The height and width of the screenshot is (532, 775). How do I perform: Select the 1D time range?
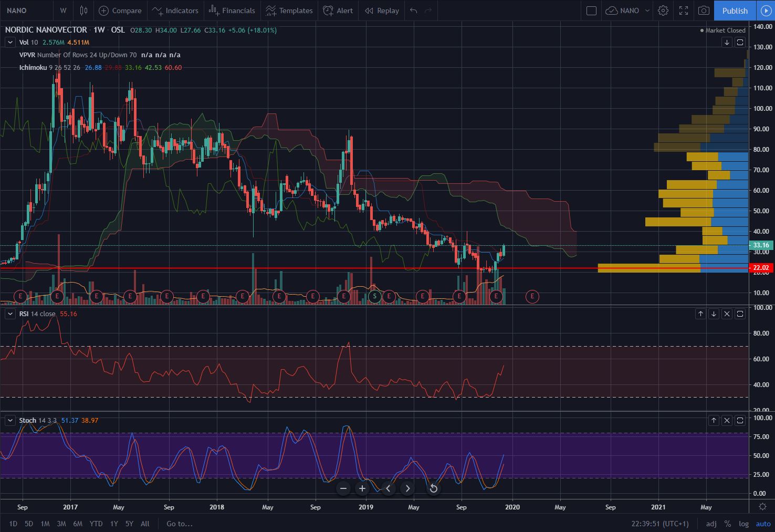click(x=13, y=524)
